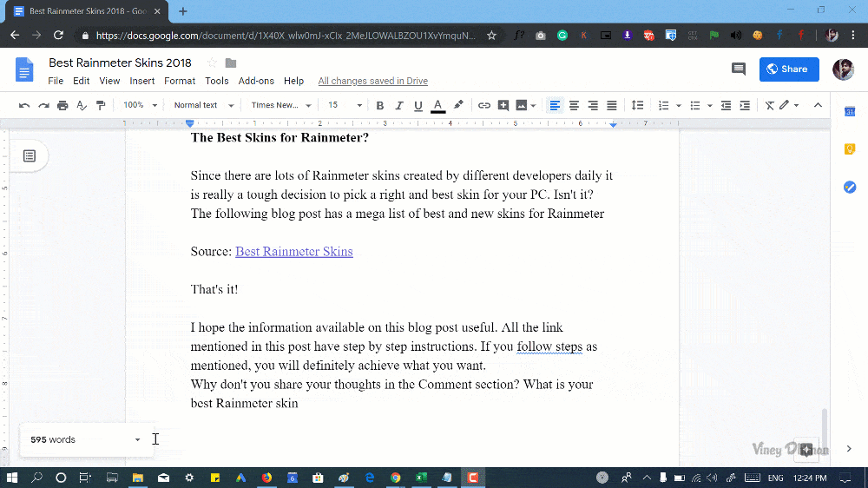This screenshot has height=488, width=868.
Task: Open the Calendar side panel icon
Action: (x=850, y=112)
